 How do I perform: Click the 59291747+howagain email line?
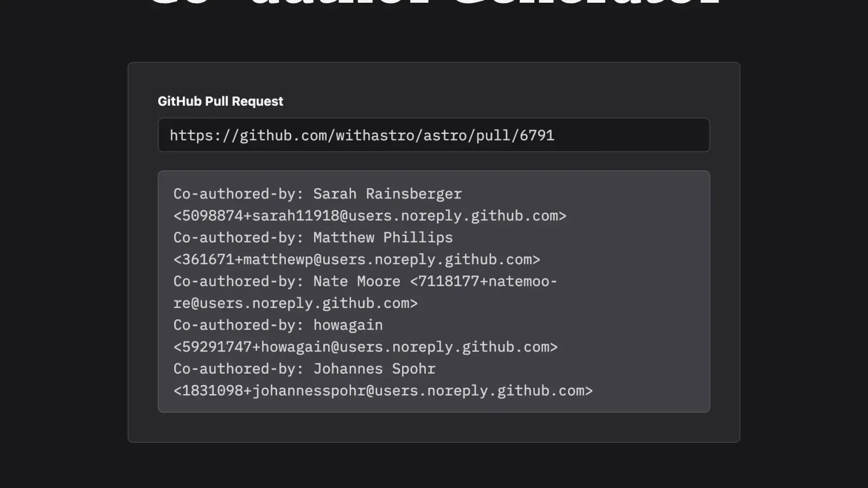click(x=365, y=347)
